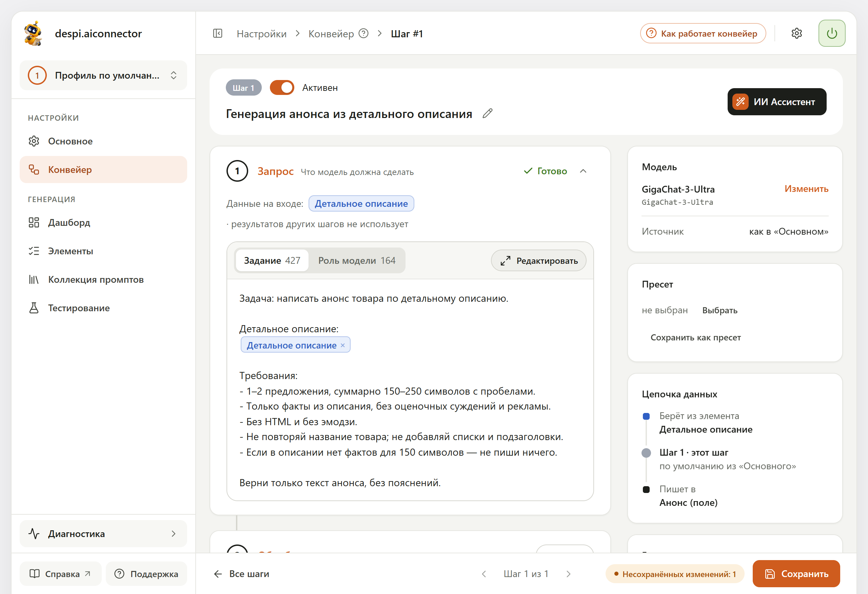Image resolution: width=868 pixels, height=594 pixels.
Task: Click Сохранить button
Action: point(796,574)
